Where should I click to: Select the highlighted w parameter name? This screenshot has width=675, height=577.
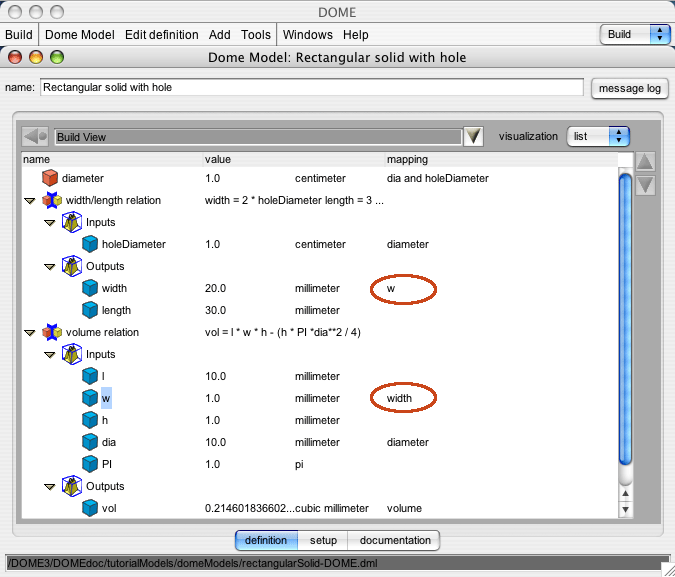[x=106, y=398]
